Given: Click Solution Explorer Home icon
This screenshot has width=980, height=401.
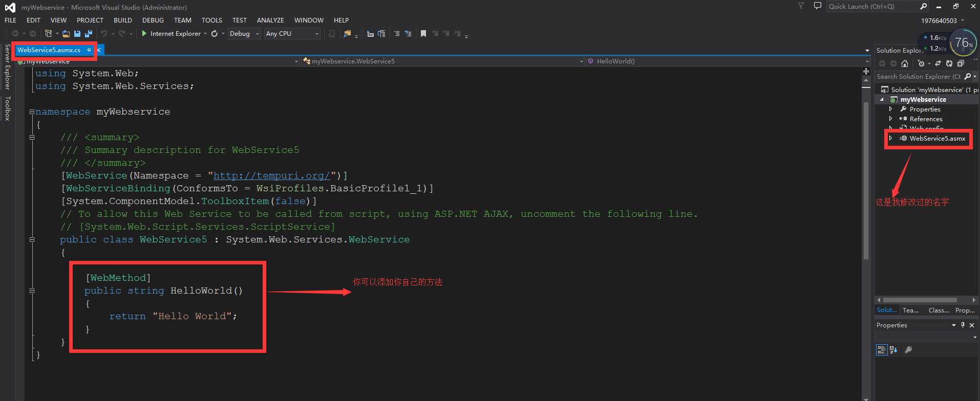Looking at the screenshot, I should tap(905, 63).
